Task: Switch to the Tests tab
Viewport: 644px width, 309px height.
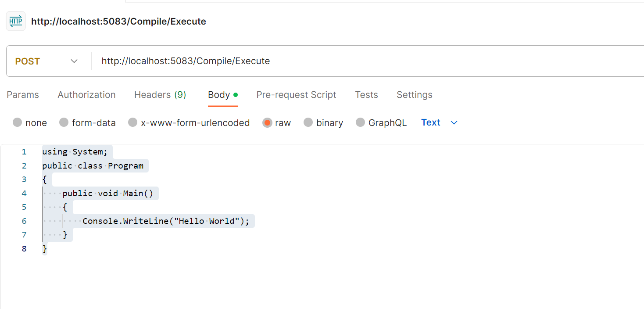Action: coord(366,95)
